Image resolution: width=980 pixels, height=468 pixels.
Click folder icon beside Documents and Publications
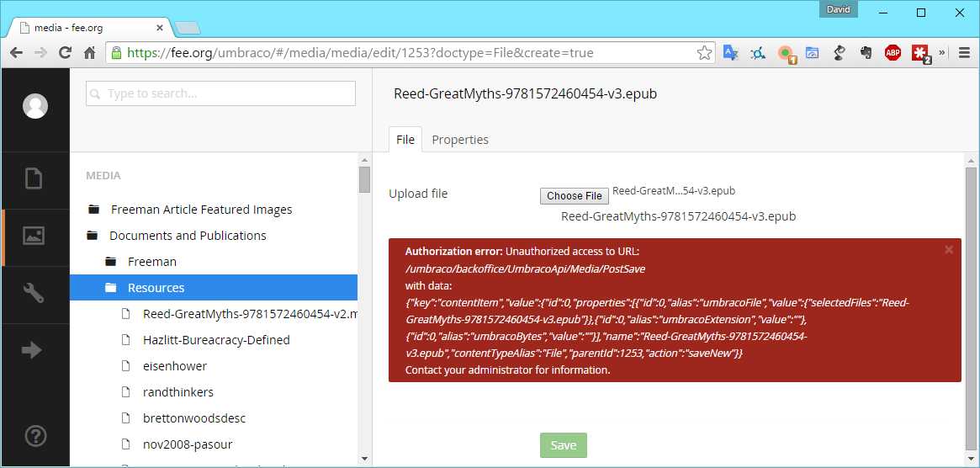93,236
